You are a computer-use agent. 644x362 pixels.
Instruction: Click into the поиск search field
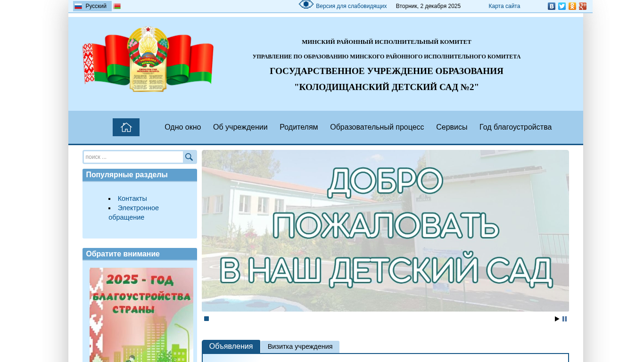pyautogui.click(x=133, y=157)
